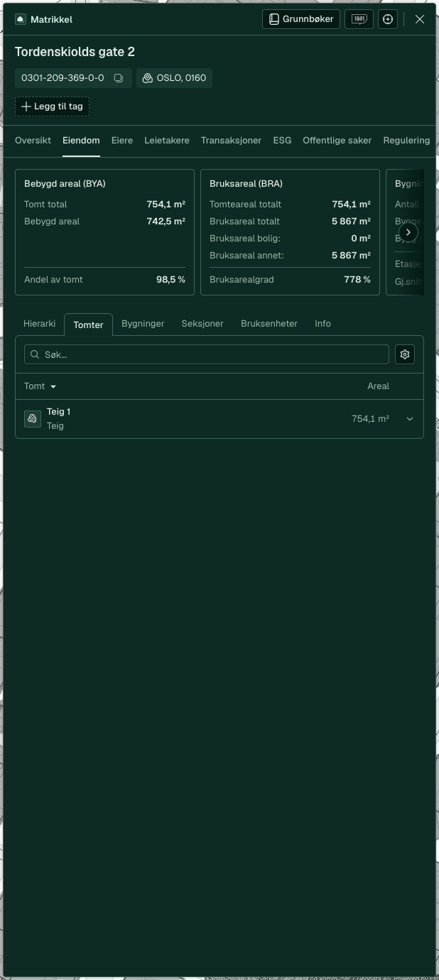Click the Teig 1 plot icon
This screenshot has height=980, width=439.
pos(32,419)
